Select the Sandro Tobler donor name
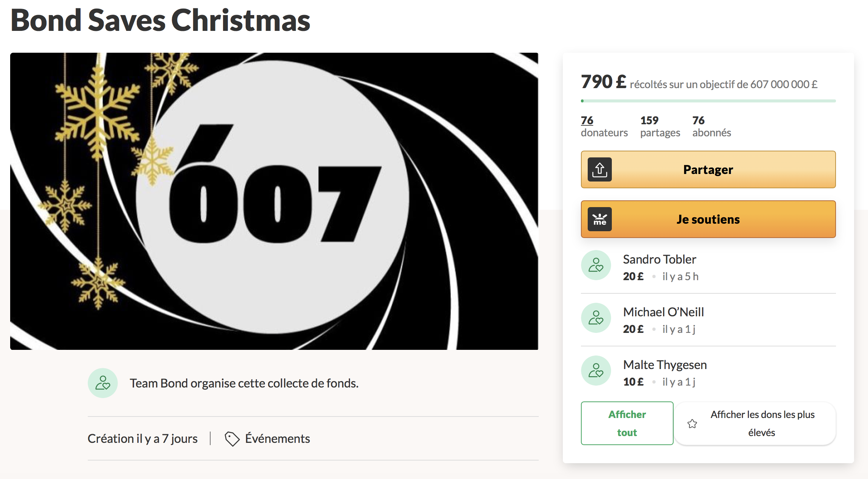This screenshot has height=479, width=868. (659, 259)
